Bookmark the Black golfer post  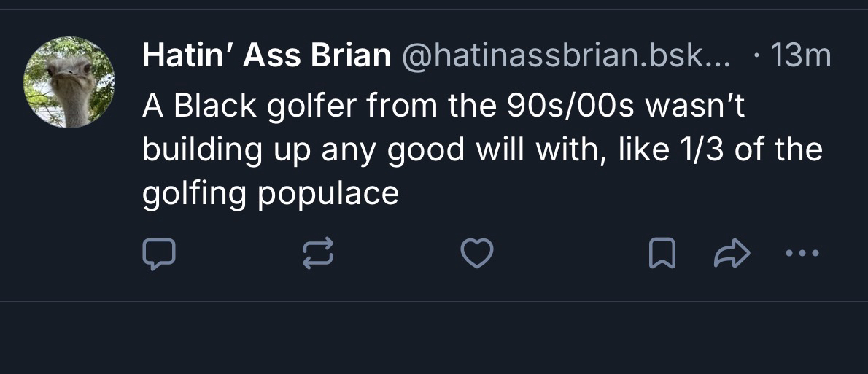tap(659, 254)
